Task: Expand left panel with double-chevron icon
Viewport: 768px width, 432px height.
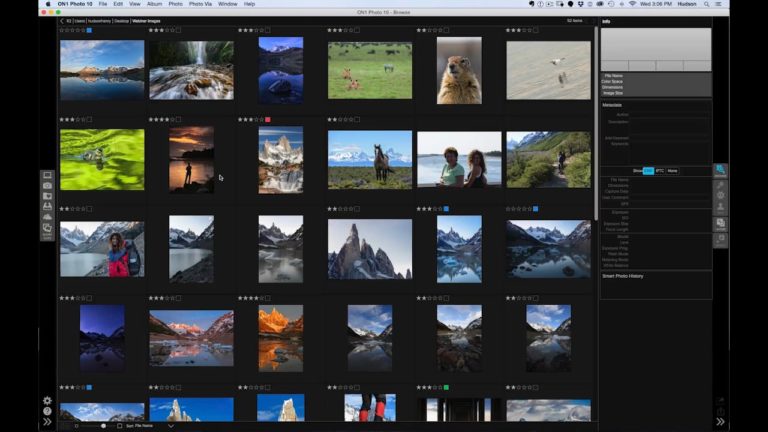Action: (x=47, y=422)
